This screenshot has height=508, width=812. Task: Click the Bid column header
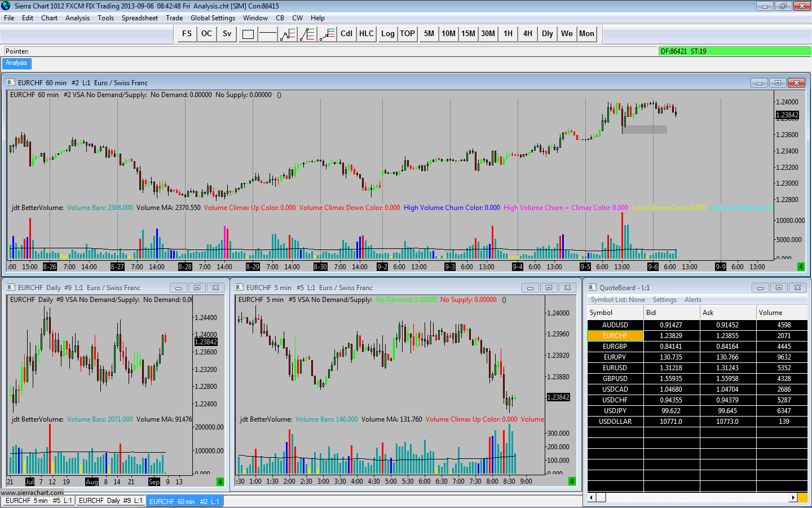pyautogui.click(x=672, y=313)
